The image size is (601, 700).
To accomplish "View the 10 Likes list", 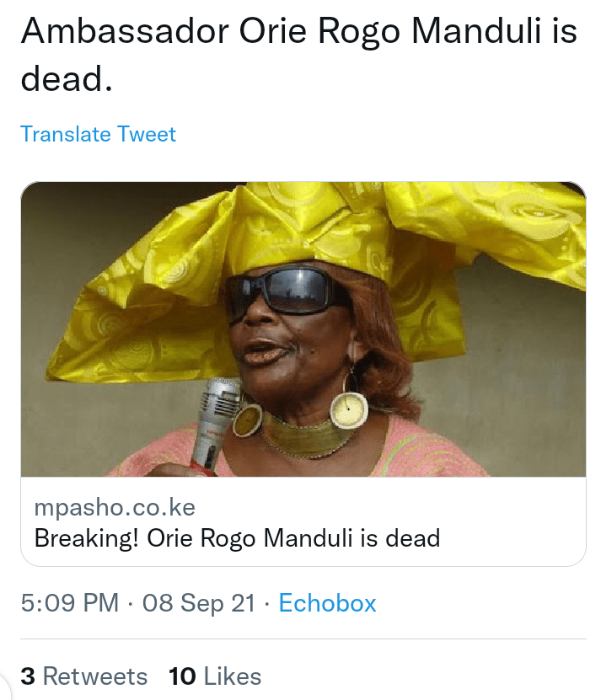I will (x=215, y=676).
